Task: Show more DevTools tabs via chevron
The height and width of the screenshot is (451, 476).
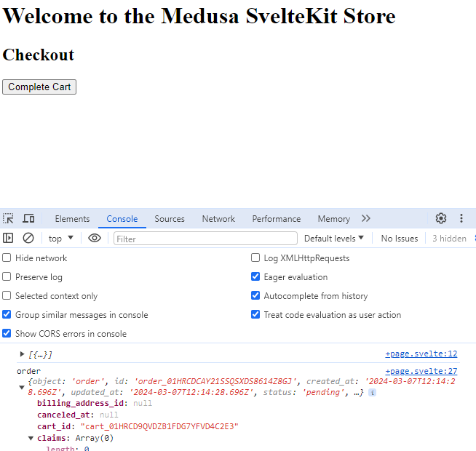Action: pos(366,218)
